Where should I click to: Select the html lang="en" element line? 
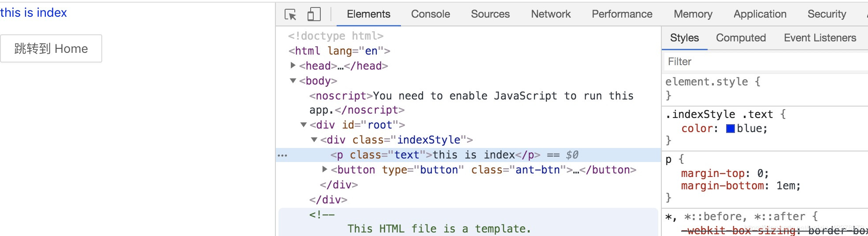coord(339,51)
